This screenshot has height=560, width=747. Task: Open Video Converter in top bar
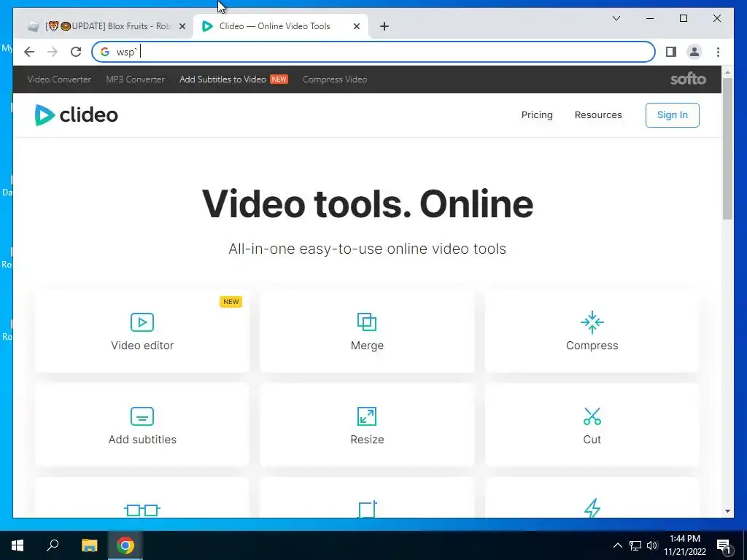pyautogui.click(x=59, y=79)
